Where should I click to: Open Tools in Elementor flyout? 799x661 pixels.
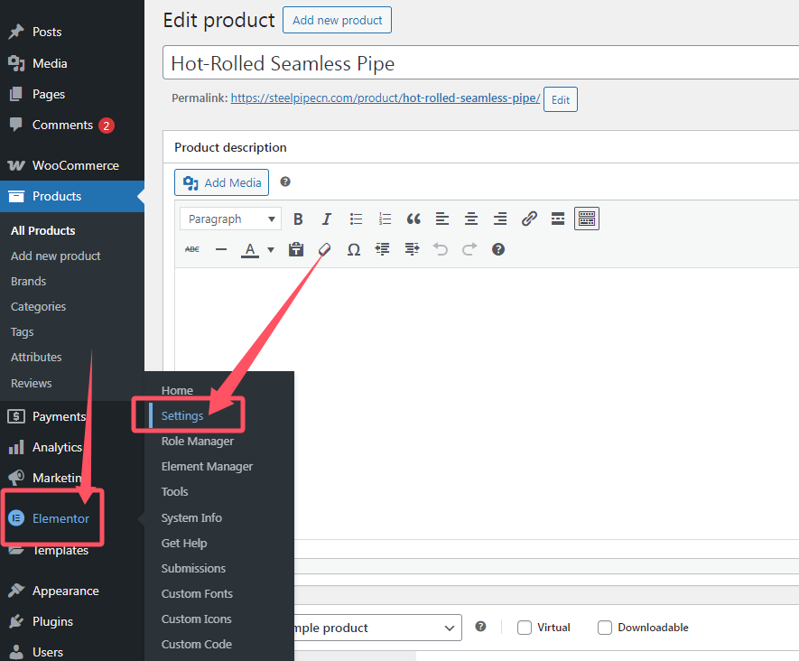coord(175,492)
